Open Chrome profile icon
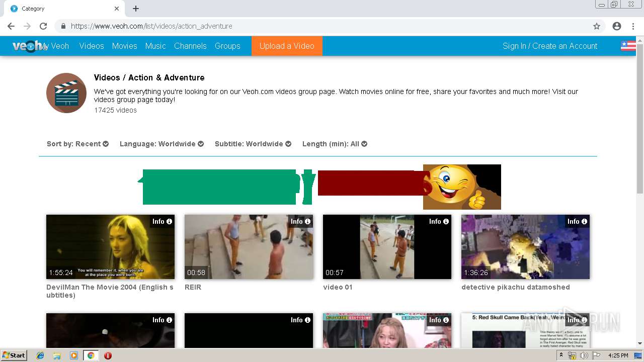Image resolution: width=644 pixels, height=362 pixels. [617, 26]
